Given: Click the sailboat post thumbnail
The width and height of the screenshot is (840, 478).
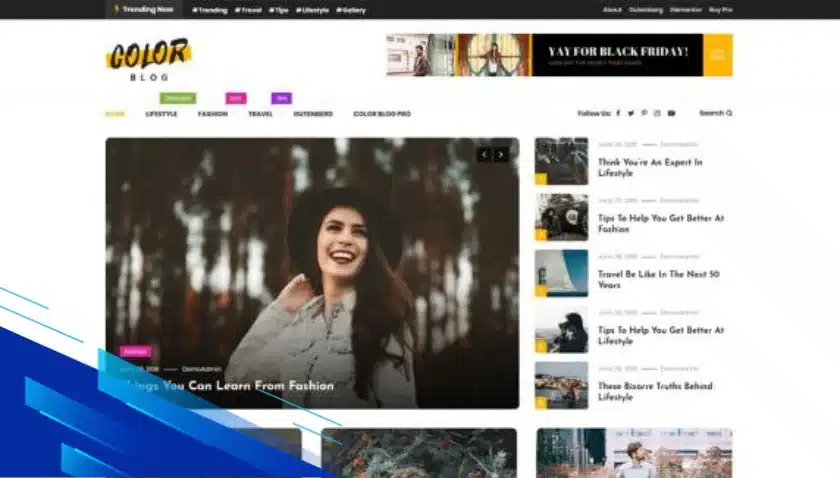Looking at the screenshot, I should tap(561, 273).
